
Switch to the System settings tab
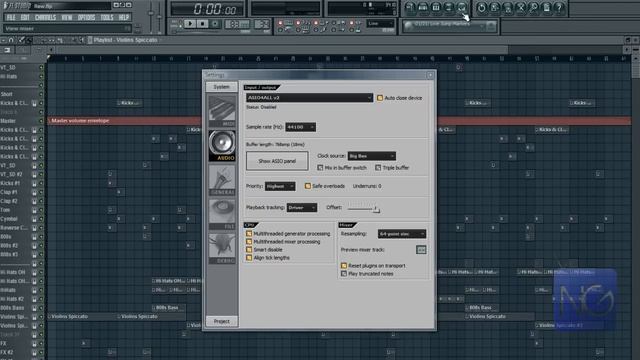pos(222,87)
